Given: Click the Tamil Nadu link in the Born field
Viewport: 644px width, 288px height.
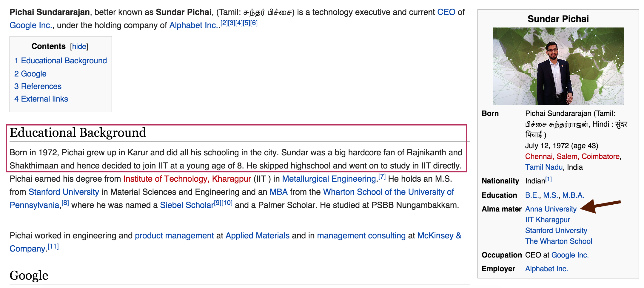Looking at the screenshot, I should click(x=544, y=167).
